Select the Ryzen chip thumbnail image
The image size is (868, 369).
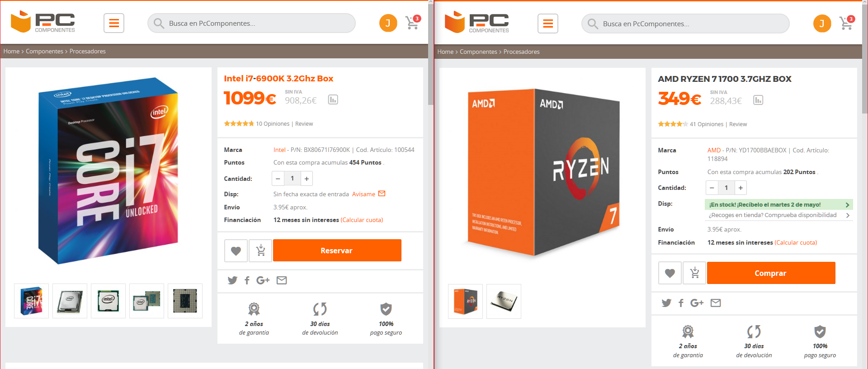[504, 302]
